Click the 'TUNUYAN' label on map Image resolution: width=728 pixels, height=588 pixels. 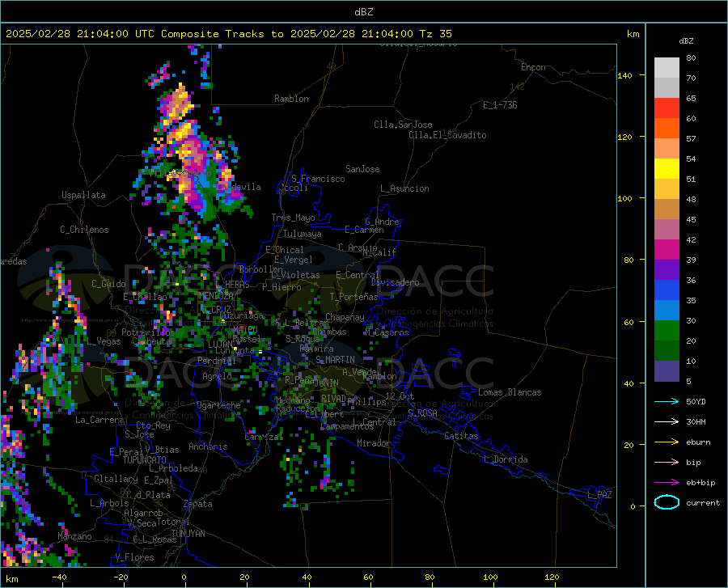point(188,534)
